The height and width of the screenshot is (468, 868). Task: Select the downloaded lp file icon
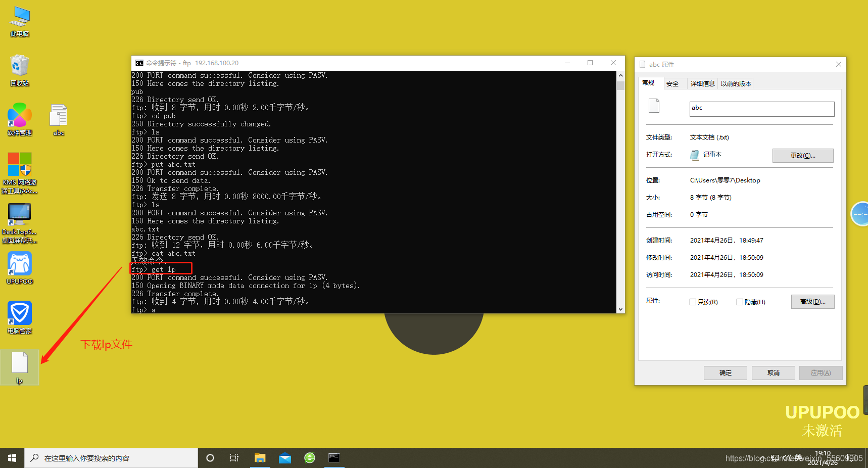coord(20,367)
